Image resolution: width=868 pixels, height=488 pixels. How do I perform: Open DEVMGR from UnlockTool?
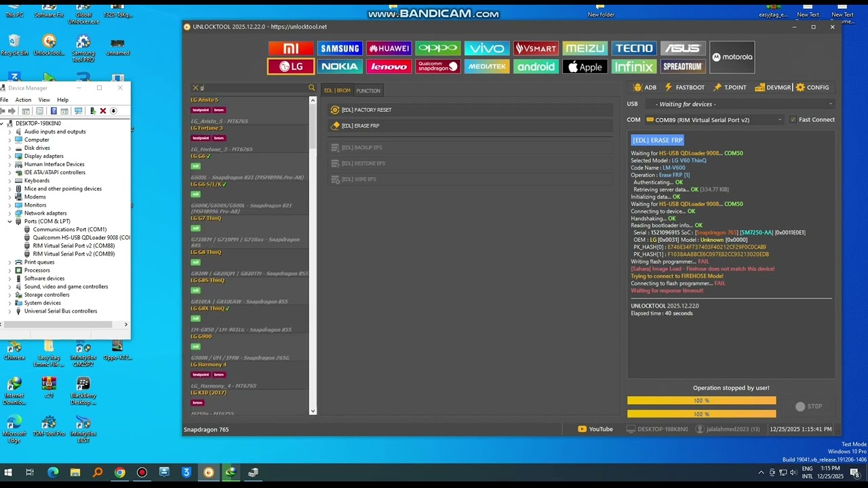coord(773,87)
